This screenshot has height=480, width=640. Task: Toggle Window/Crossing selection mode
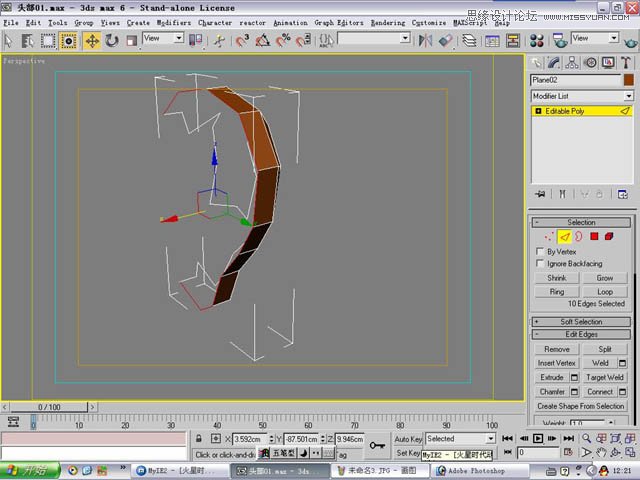pos(68,41)
